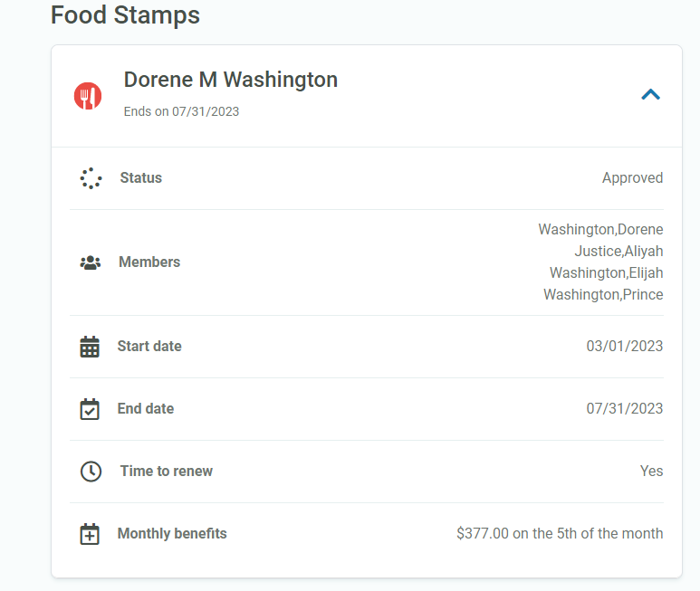Click the Food Stamps page heading
Viewport: 700px width, 591px height.
coord(125,14)
